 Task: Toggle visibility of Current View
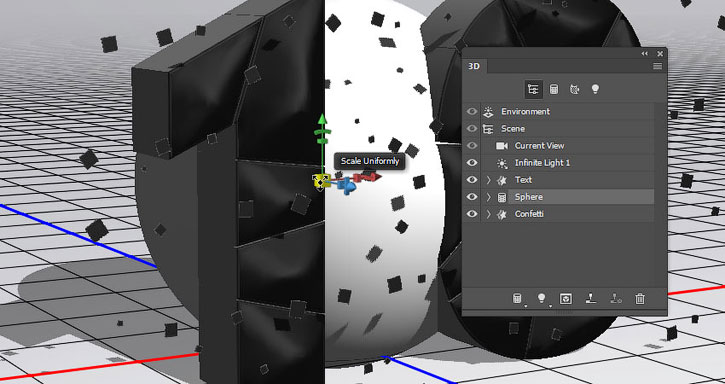[x=472, y=146]
